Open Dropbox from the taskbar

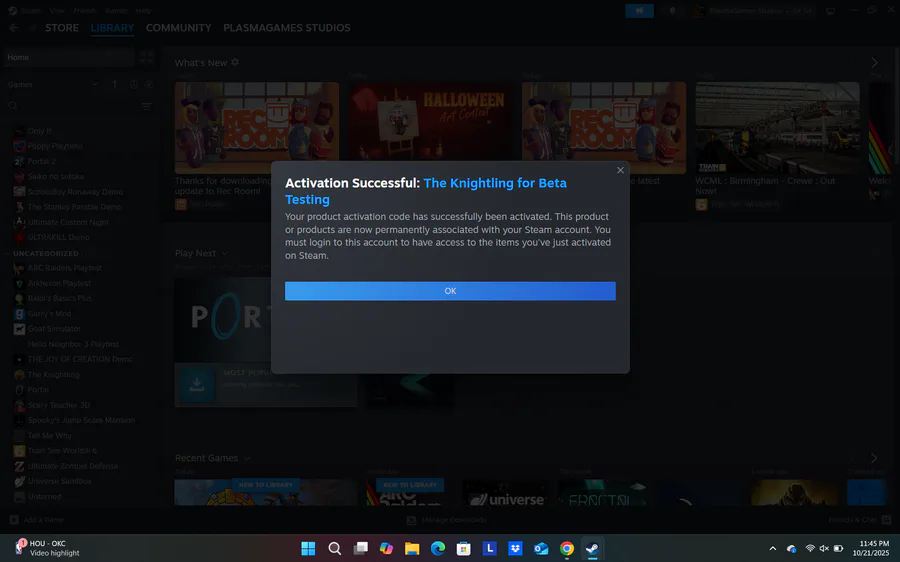coord(515,548)
